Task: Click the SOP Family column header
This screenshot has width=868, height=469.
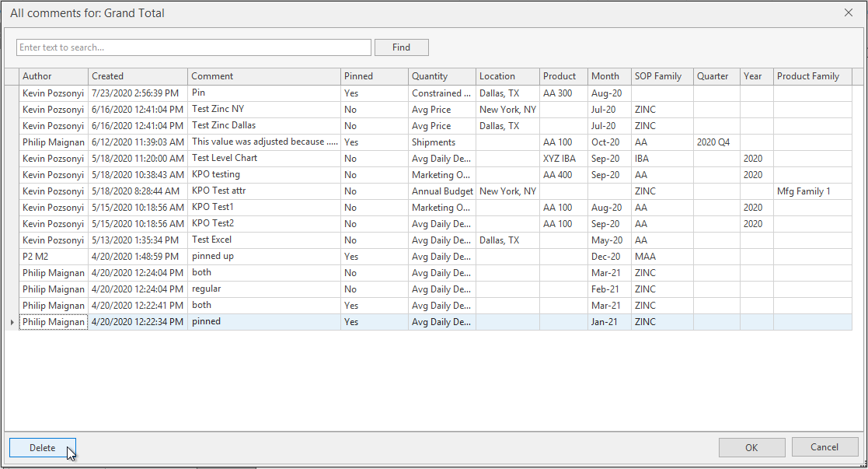Action: pos(662,76)
